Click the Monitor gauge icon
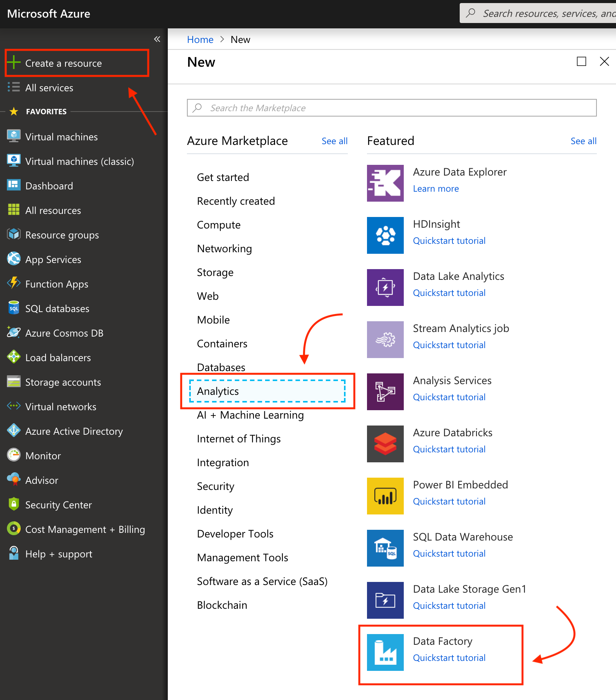Screen dimensions: 616x700 coord(14,455)
